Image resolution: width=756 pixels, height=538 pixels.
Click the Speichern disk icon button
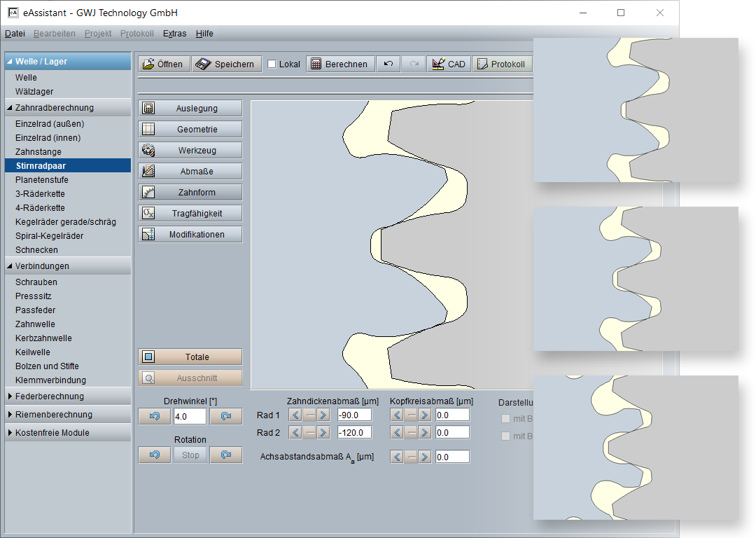tap(227, 64)
